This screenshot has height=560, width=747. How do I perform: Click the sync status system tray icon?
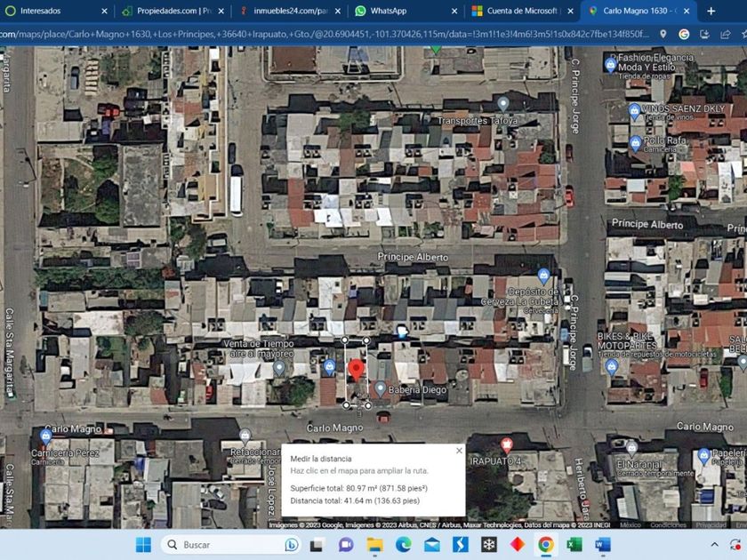736,544
